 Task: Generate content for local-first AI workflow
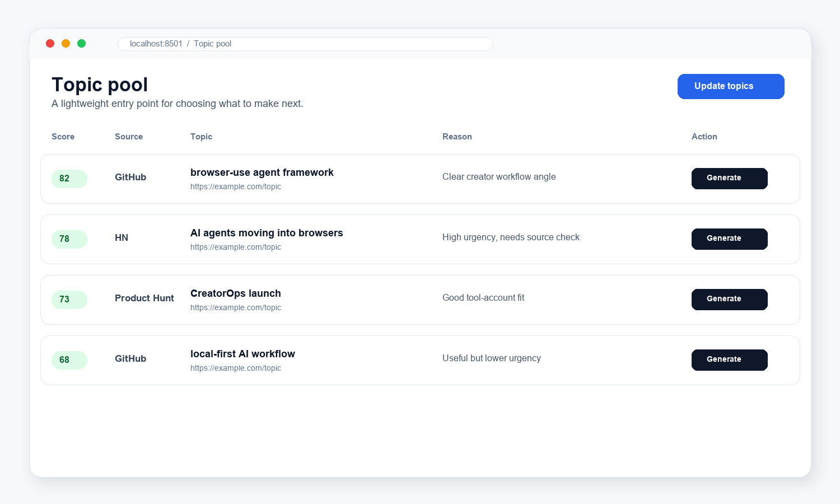click(730, 360)
